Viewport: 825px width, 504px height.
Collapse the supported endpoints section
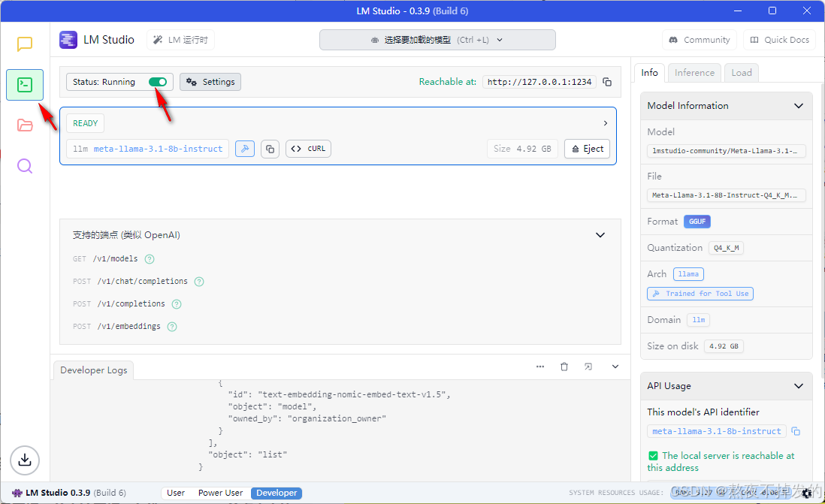[x=600, y=235]
